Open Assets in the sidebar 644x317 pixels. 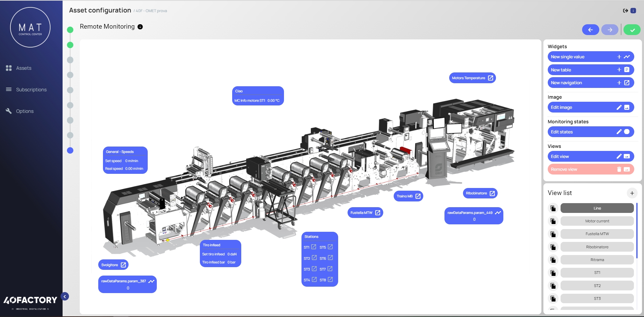tap(24, 68)
